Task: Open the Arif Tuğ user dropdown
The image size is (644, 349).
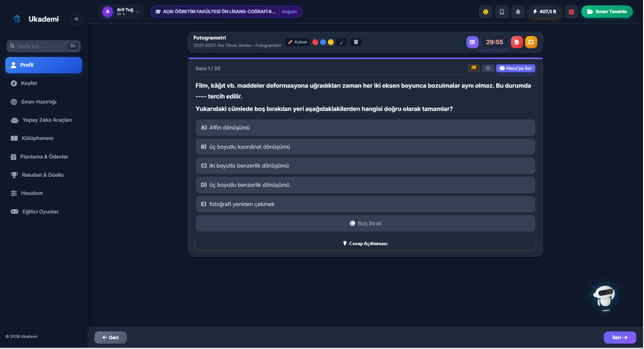Action: [121, 12]
